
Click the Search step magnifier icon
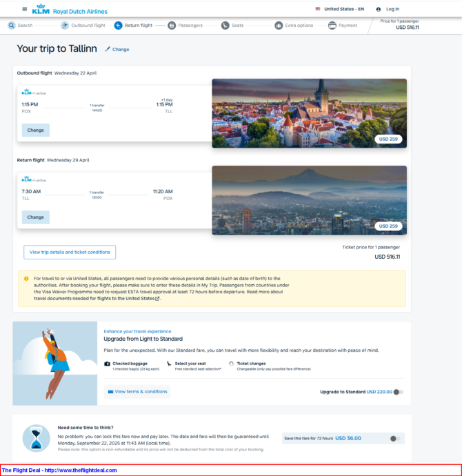tap(12, 26)
